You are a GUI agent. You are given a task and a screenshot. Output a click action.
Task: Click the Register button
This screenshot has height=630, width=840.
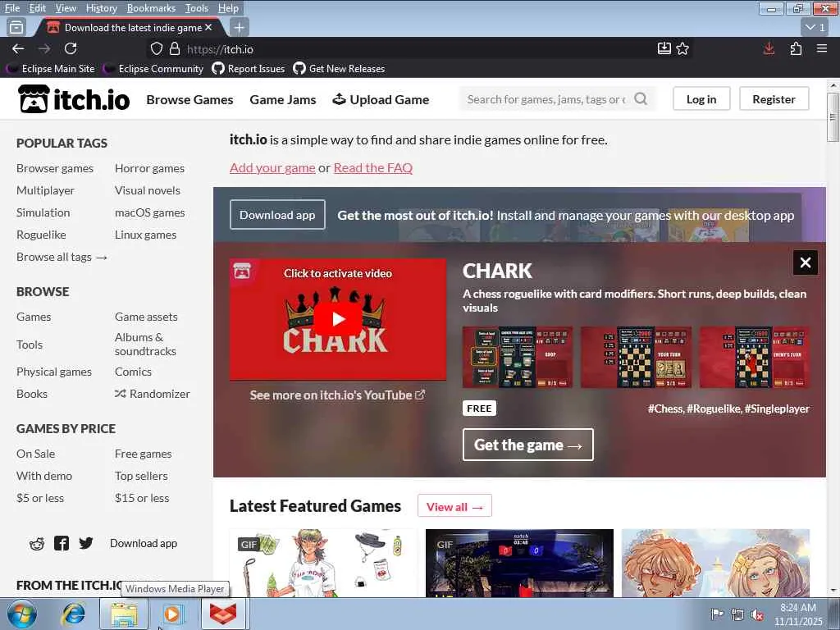pyautogui.click(x=774, y=99)
